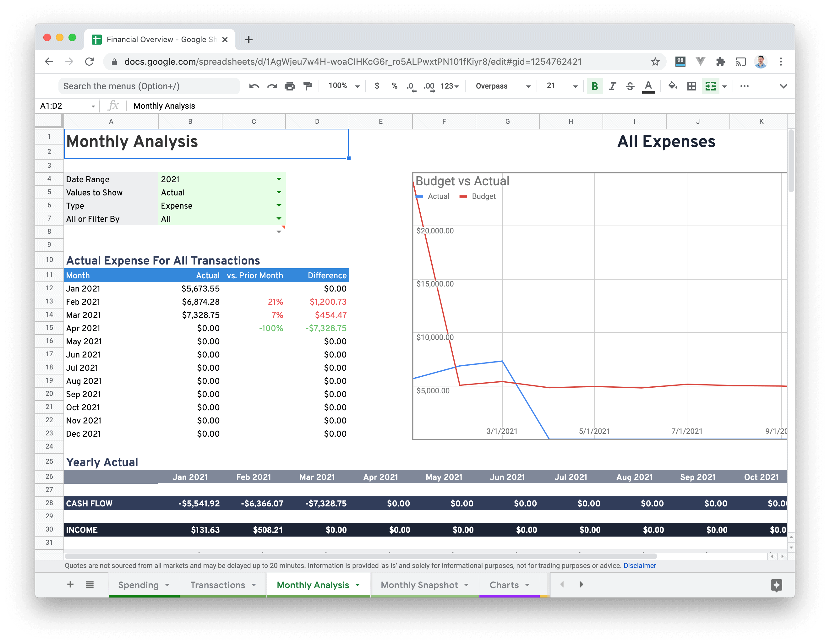Click the add sheet plus button

pos(70,585)
